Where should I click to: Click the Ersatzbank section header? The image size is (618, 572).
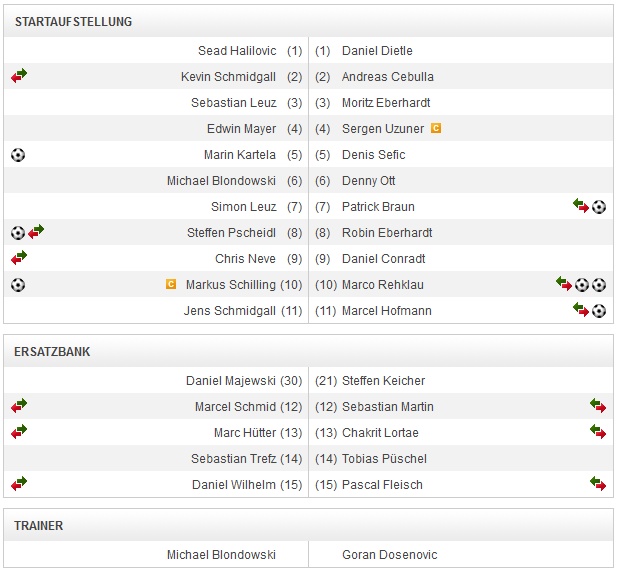coord(52,352)
